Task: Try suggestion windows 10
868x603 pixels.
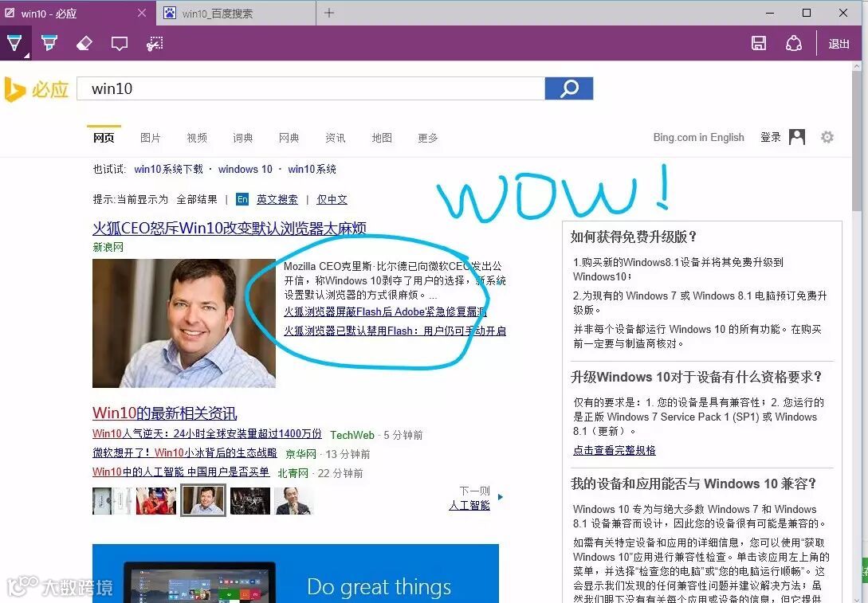Action: tap(245, 170)
